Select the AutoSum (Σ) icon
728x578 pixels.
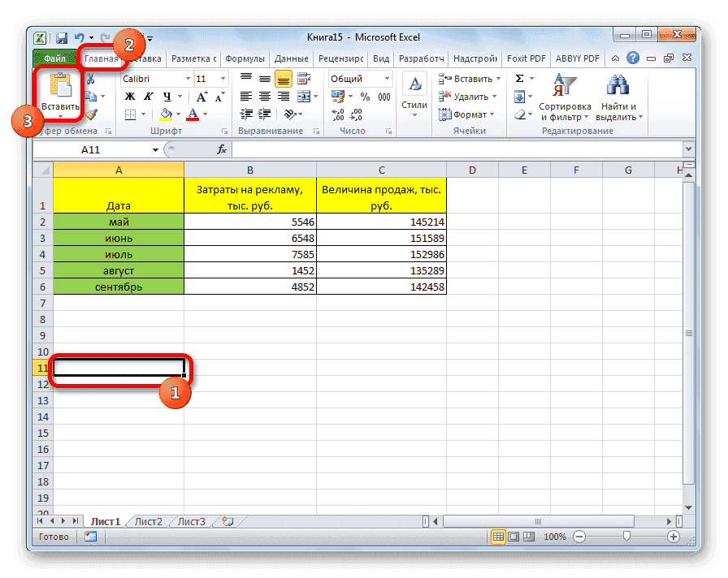click(x=518, y=77)
